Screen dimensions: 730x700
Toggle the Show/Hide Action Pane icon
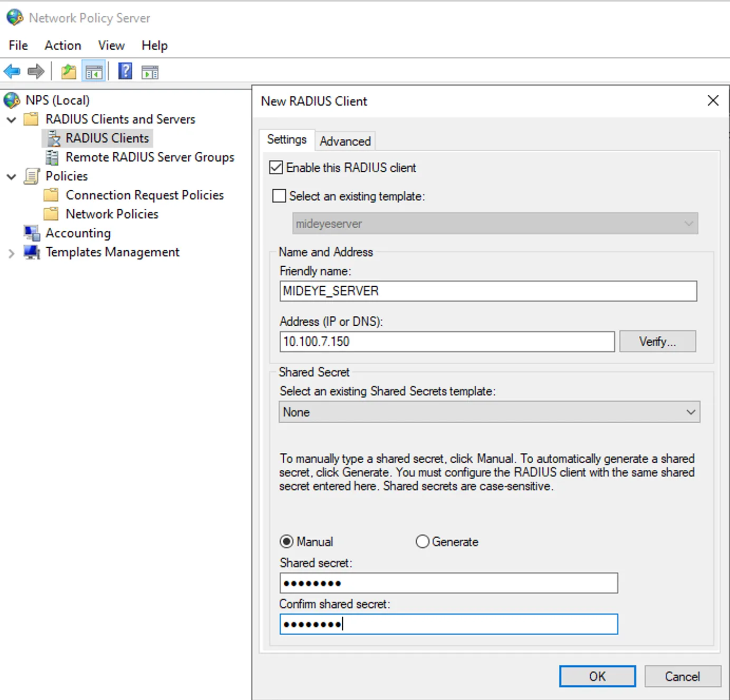point(149,71)
